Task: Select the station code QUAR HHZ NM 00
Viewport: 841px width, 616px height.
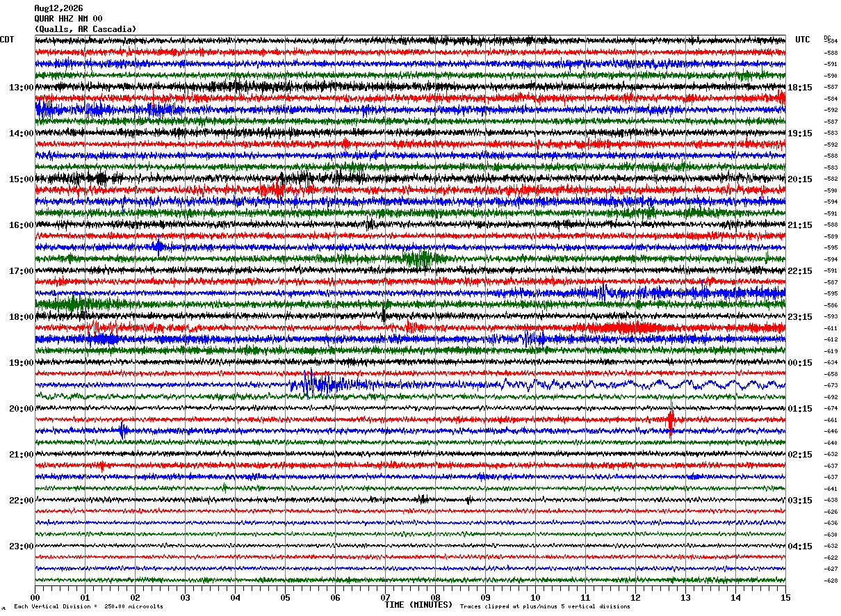Action: [x=68, y=19]
